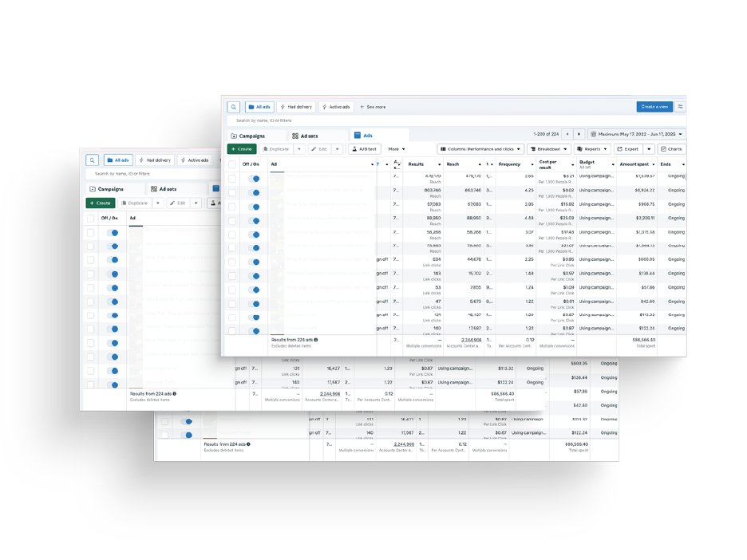Apply the Active ads filter in the front window
Image resolution: width=747 pixels, height=560 pixels.
click(336, 107)
